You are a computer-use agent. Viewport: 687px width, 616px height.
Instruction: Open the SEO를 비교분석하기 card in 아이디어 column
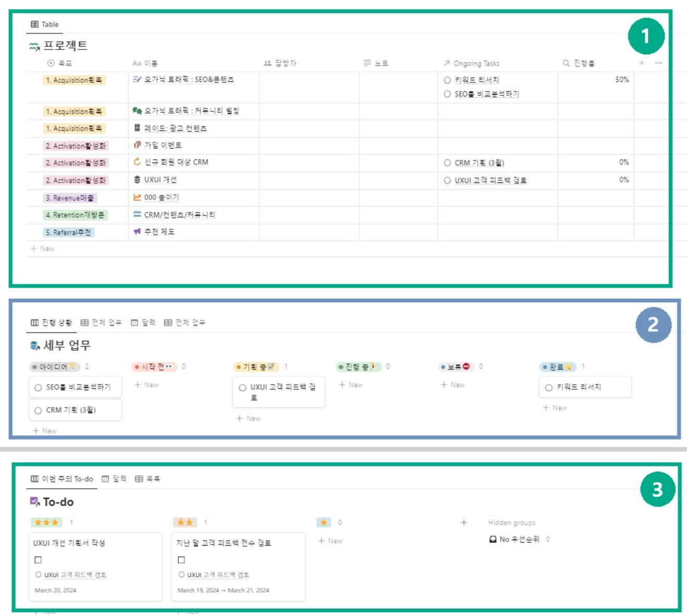[75, 387]
